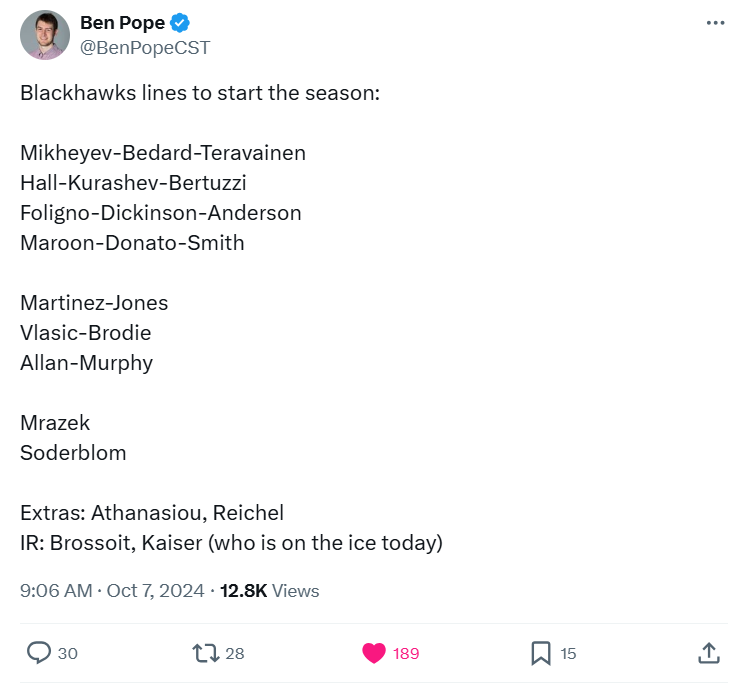Screen dimensions: 746x686
Task: Open Ben Pope's profile picture
Action: click(45, 35)
